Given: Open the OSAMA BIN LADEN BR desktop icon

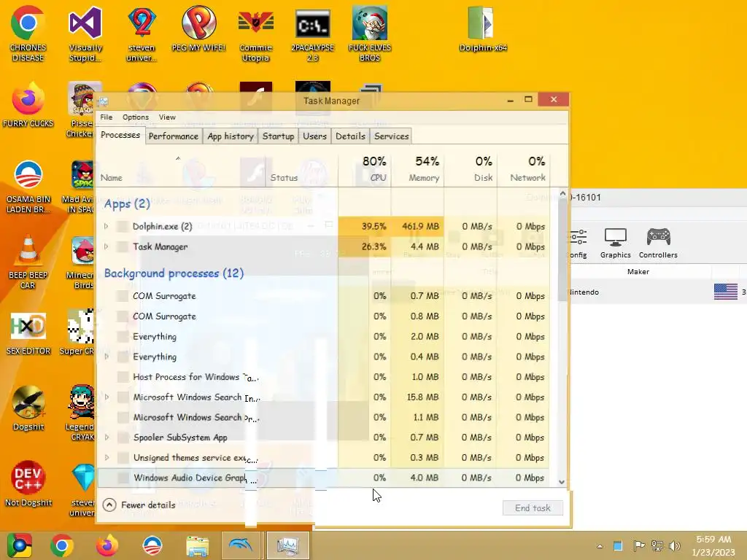Looking at the screenshot, I should (x=28, y=186).
